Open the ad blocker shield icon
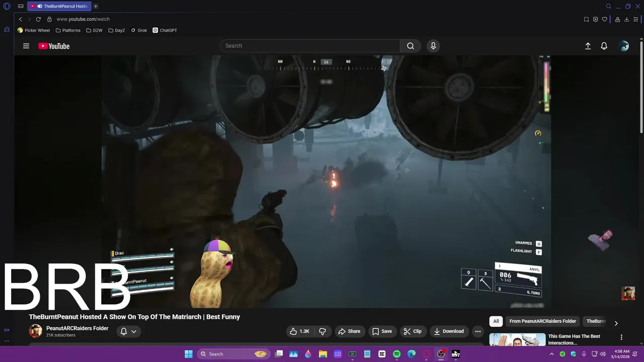The image size is (644, 362). click(595, 19)
